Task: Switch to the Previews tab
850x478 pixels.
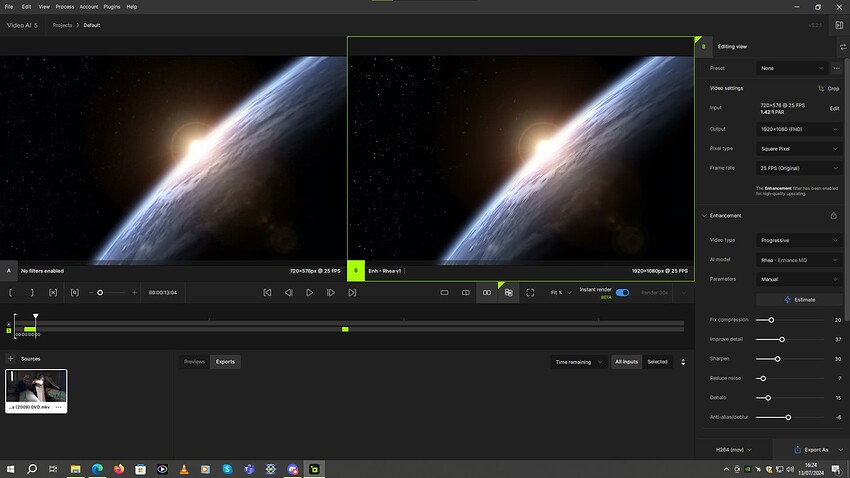Action: (x=194, y=362)
